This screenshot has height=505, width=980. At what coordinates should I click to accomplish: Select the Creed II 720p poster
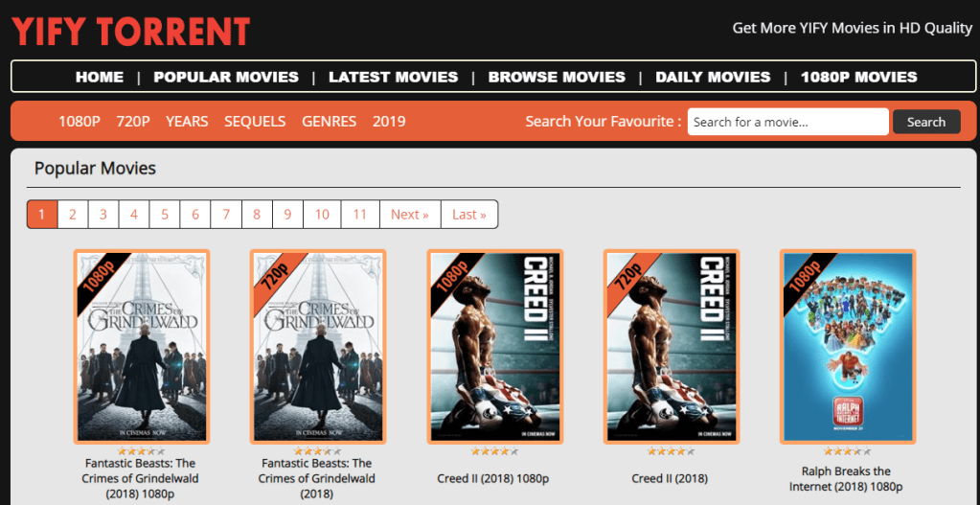pos(671,347)
